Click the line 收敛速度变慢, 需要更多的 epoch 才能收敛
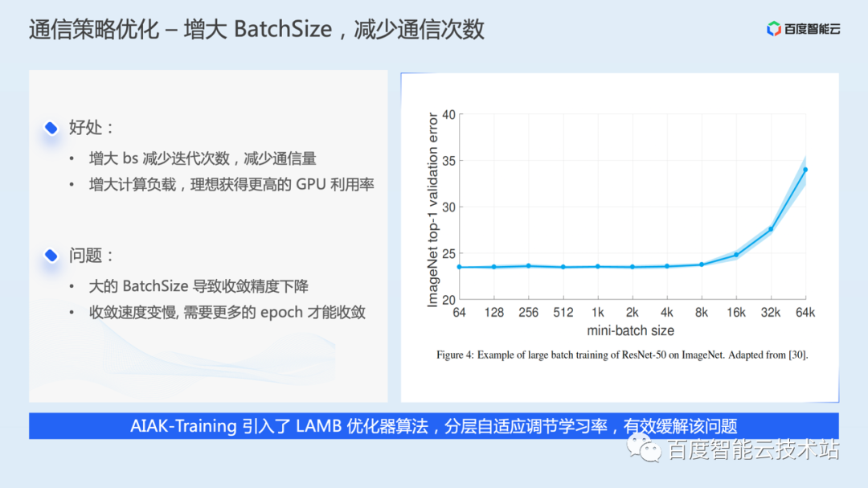The width and height of the screenshot is (868, 488). tap(227, 313)
